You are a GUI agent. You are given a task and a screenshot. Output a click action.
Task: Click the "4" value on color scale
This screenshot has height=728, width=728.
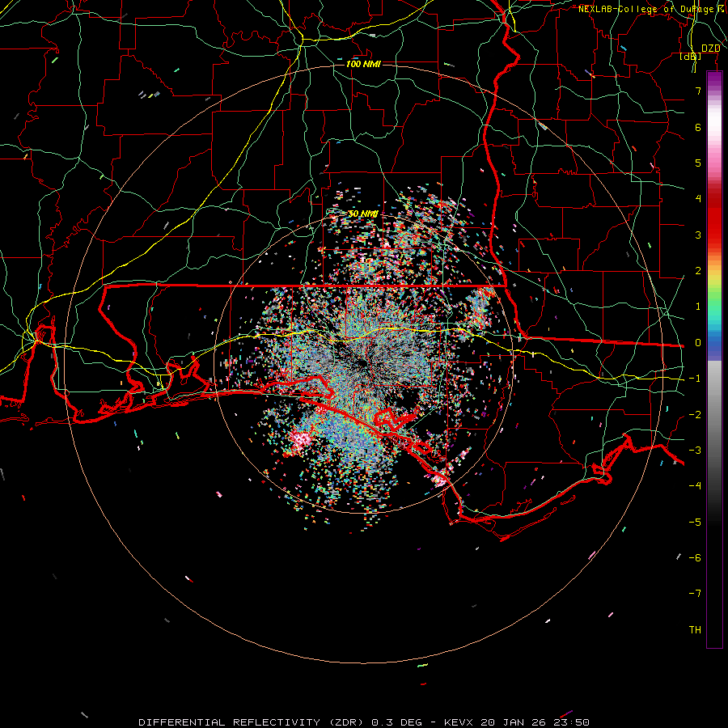698,199
